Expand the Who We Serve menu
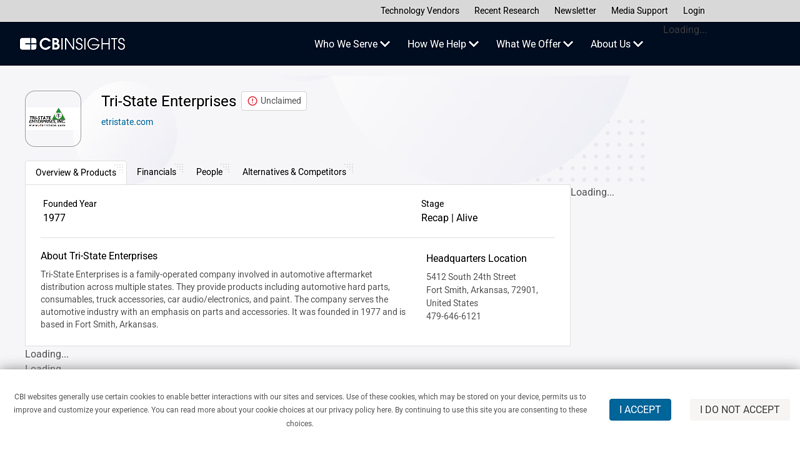The image size is (800, 450). click(352, 44)
